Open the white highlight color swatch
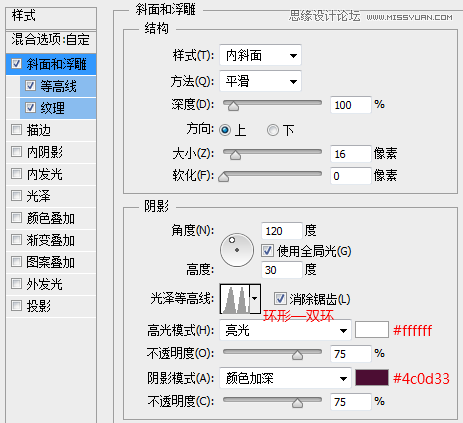Screen dimensions: 463x423 click(372, 330)
